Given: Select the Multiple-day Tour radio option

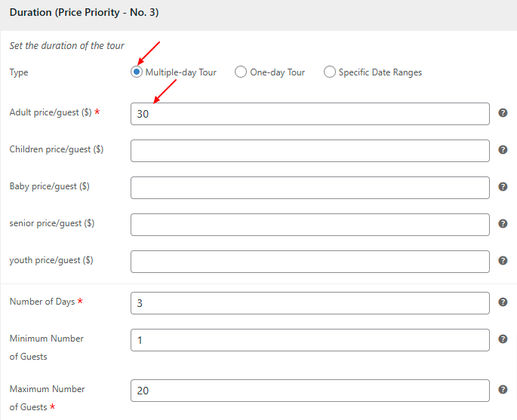Looking at the screenshot, I should (137, 72).
